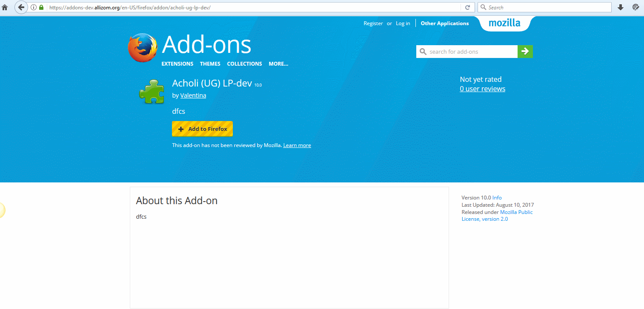644x309 pixels.
Task: Click inside the search for add-ons field
Action: 468,51
